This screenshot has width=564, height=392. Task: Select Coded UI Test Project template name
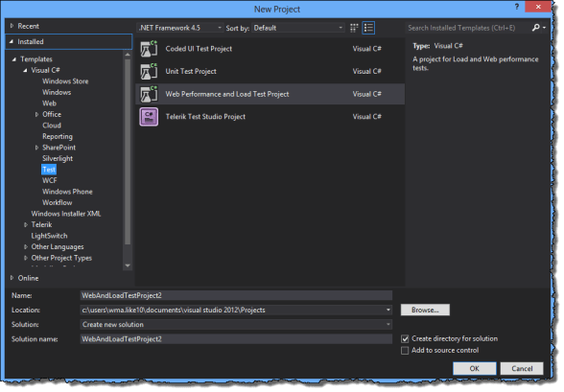click(x=199, y=49)
